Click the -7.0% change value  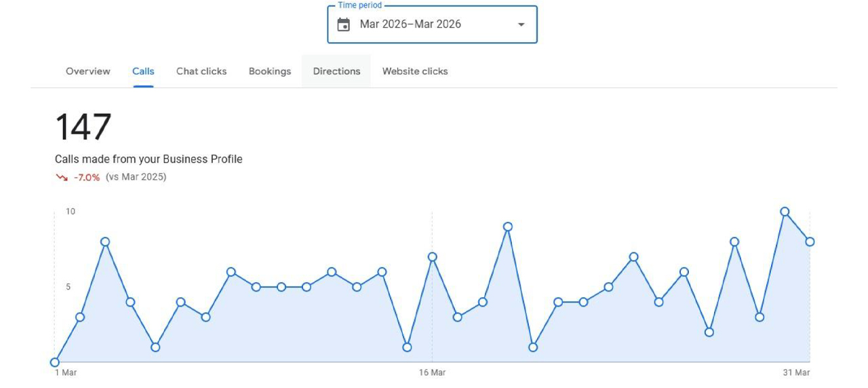click(x=87, y=177)
